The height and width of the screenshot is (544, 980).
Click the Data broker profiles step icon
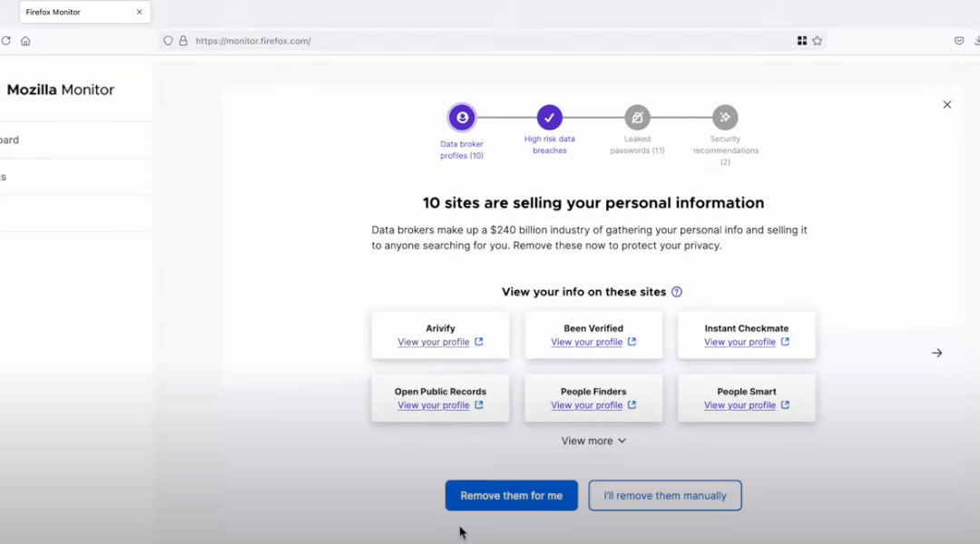coord(462,117)
